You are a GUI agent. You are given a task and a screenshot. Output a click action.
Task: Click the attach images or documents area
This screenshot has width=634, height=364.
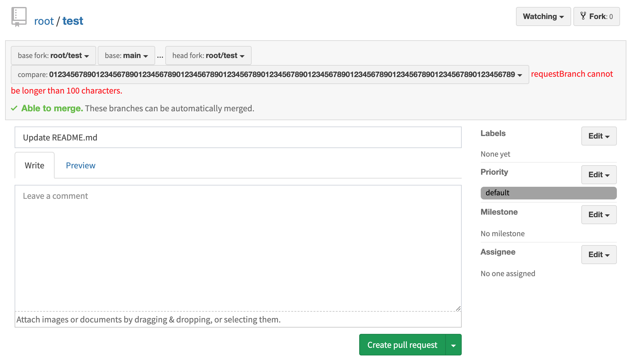pyautogui.click(x=238, y=320)
